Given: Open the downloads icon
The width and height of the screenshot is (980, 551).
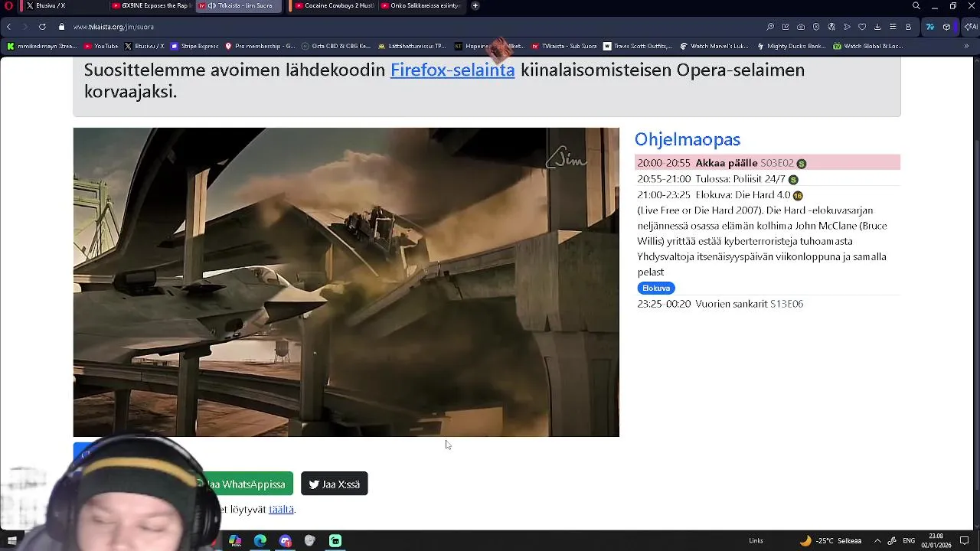Looking at the screenshot, I should tap(877, 27).
